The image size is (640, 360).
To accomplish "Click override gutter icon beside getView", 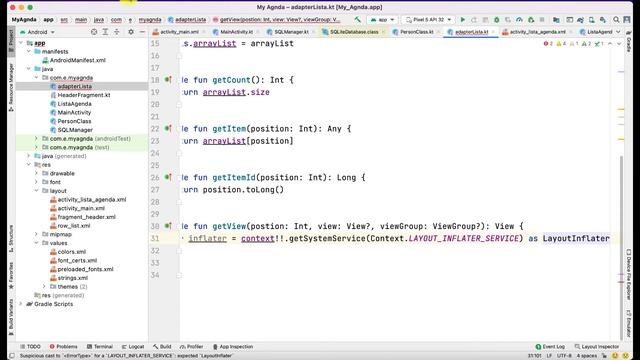I will pyautogui.click(x=168, y=226).
